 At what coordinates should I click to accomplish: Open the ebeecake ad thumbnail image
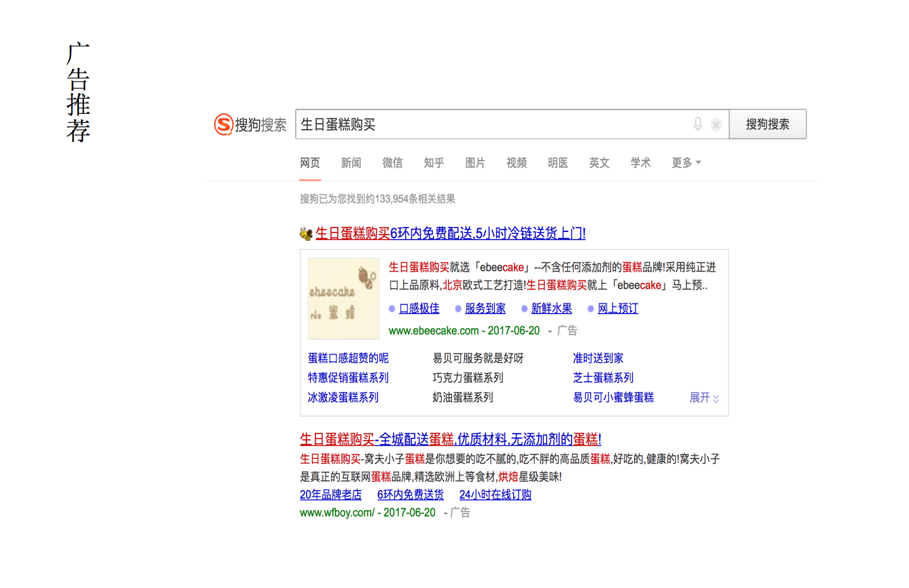[x=343, y=298]
